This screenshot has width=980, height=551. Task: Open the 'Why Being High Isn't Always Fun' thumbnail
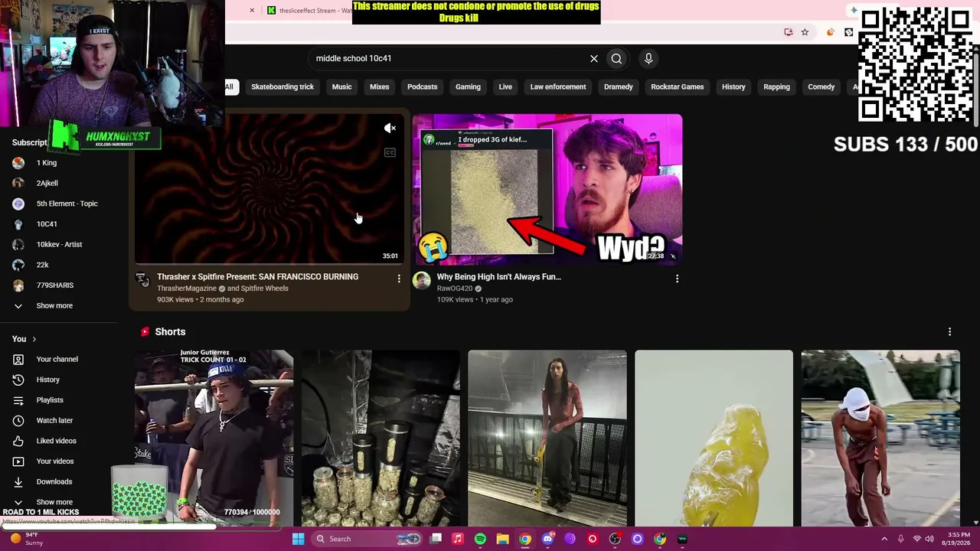547,189
